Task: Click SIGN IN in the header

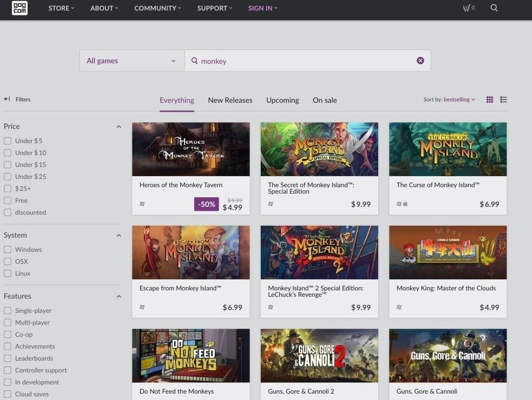Action: tap(262, 8)
